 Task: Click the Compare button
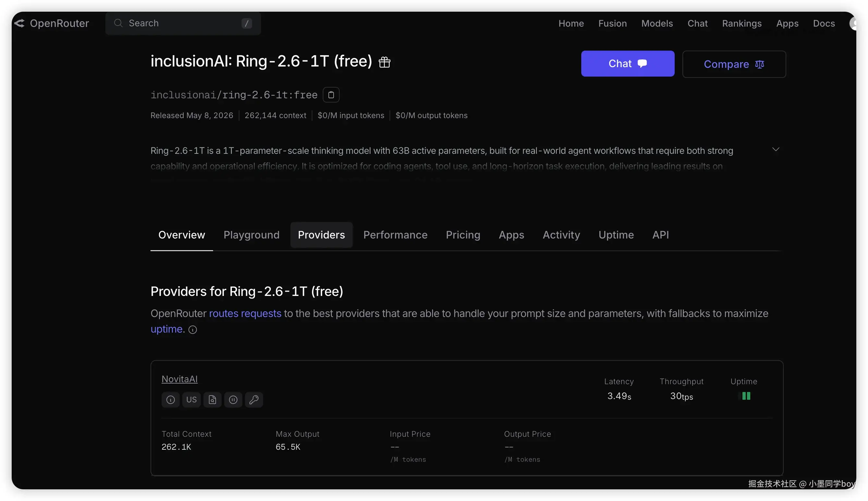tap(734, 64)
